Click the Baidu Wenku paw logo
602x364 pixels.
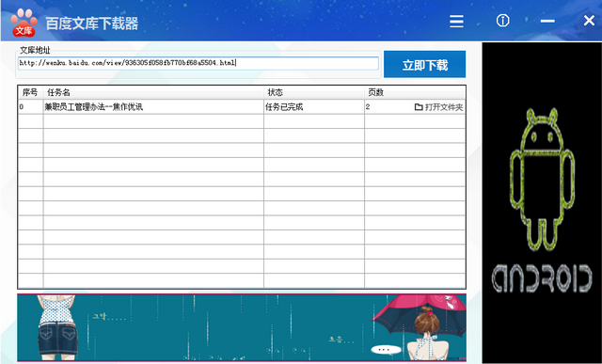pos(24,23)
